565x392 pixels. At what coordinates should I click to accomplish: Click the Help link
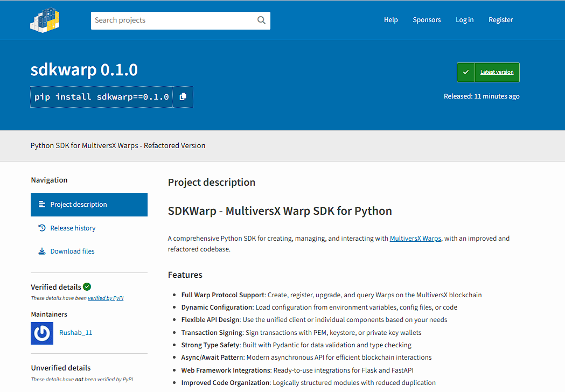coord(391,19)
